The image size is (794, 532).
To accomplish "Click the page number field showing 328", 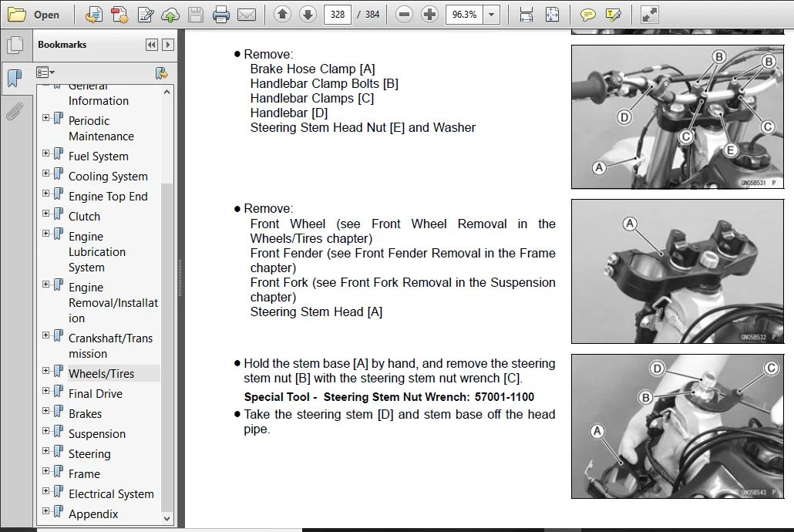I will (x=337, y=15).
